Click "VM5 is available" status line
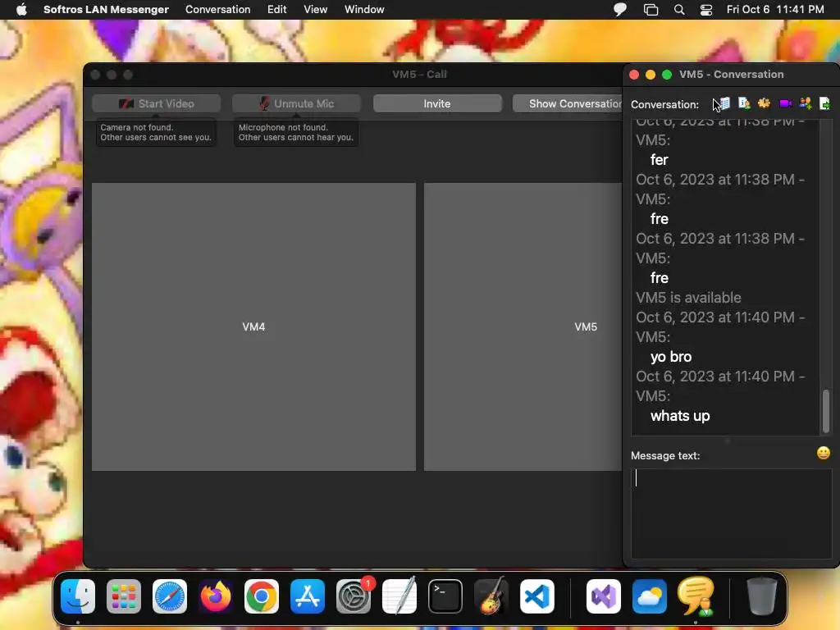840x630 pixels. [x=688, y=298]
